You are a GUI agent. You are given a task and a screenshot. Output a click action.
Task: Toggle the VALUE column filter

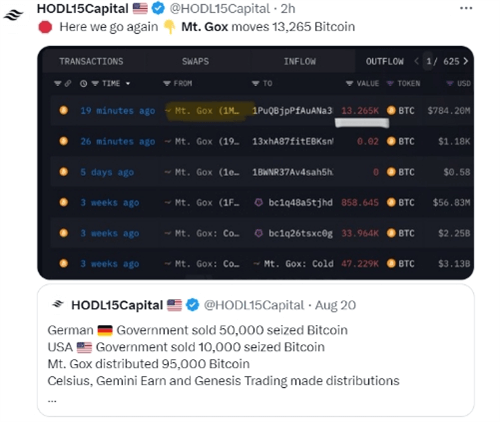coord(349,83)
